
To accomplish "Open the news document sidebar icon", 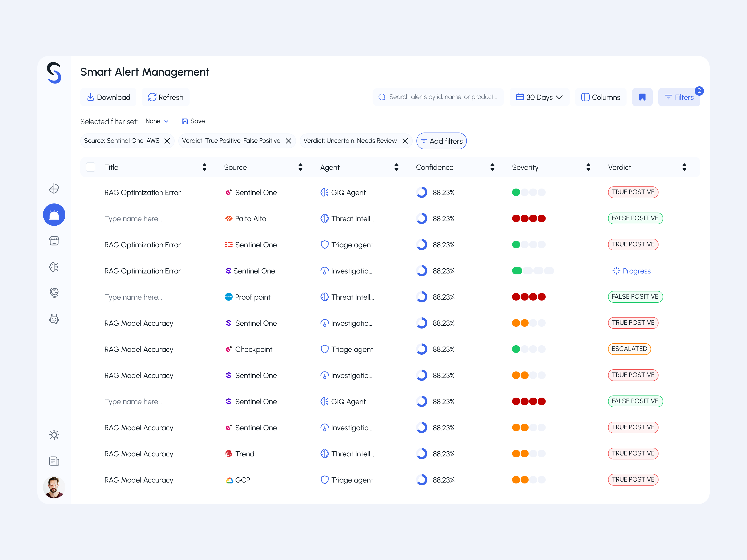I will 54,461.
